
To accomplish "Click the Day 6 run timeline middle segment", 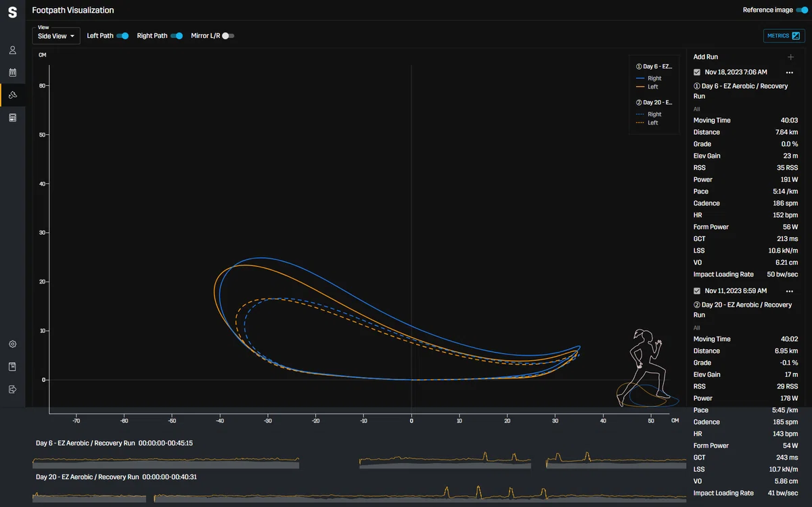I will coord(445,461).
